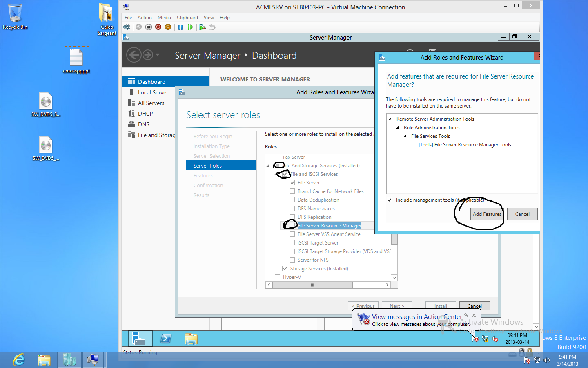Check BranchCache for Network Files
The image size is (588, 368).
click(x=292, y=191)
